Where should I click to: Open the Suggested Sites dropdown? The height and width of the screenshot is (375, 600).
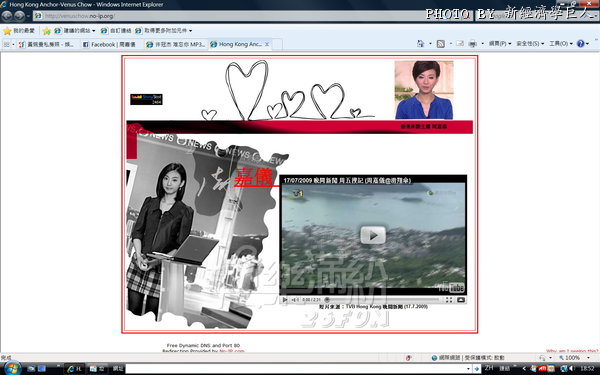point(75,31)
